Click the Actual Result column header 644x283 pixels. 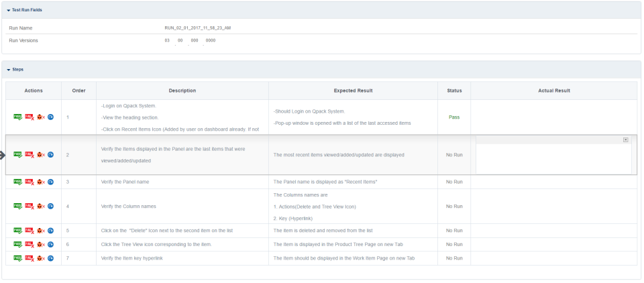[554, 91]
